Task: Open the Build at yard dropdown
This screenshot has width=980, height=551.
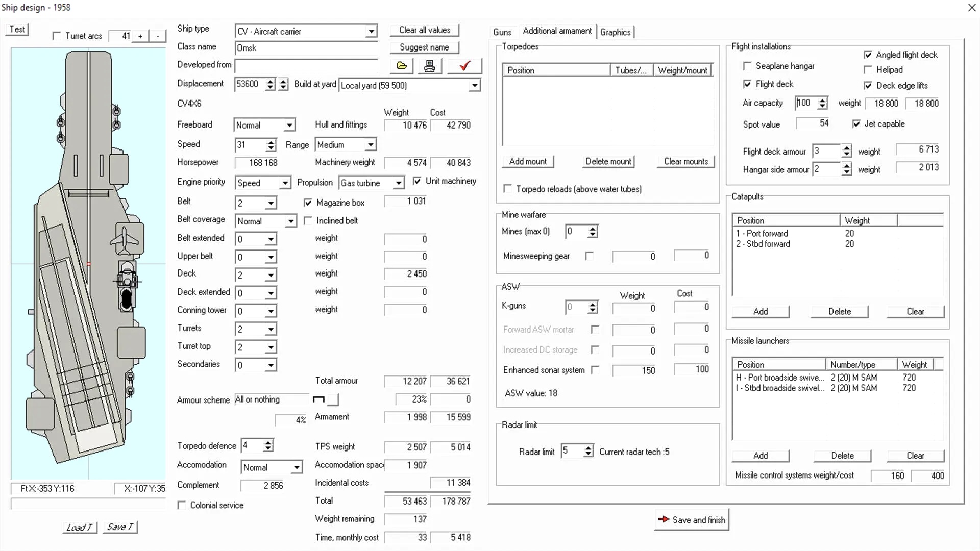Action: [x=475, y=85]
